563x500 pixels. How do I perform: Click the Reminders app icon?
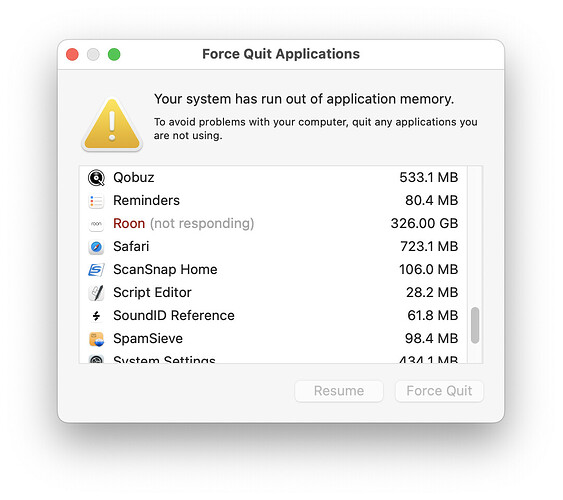96,201
